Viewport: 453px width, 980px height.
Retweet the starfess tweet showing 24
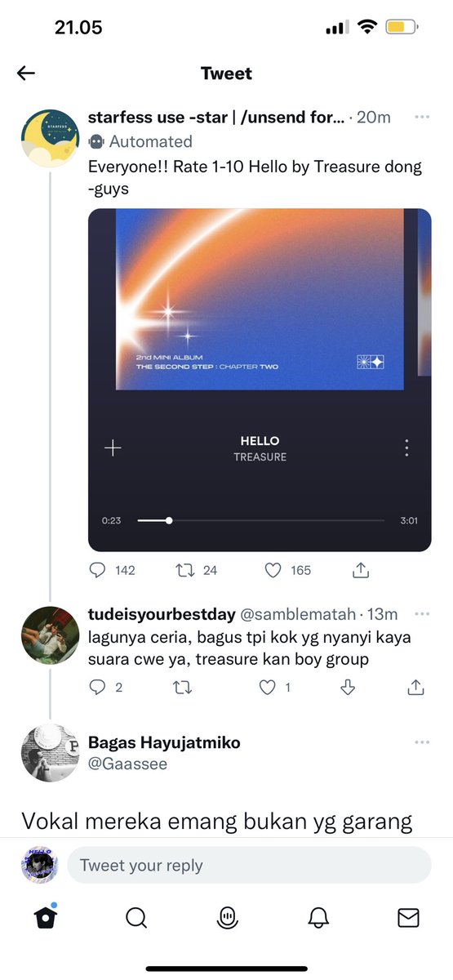click(x=185, y=570)
